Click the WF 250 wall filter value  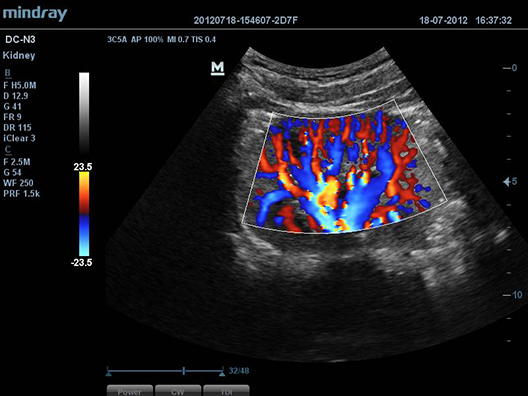(19, 183)
